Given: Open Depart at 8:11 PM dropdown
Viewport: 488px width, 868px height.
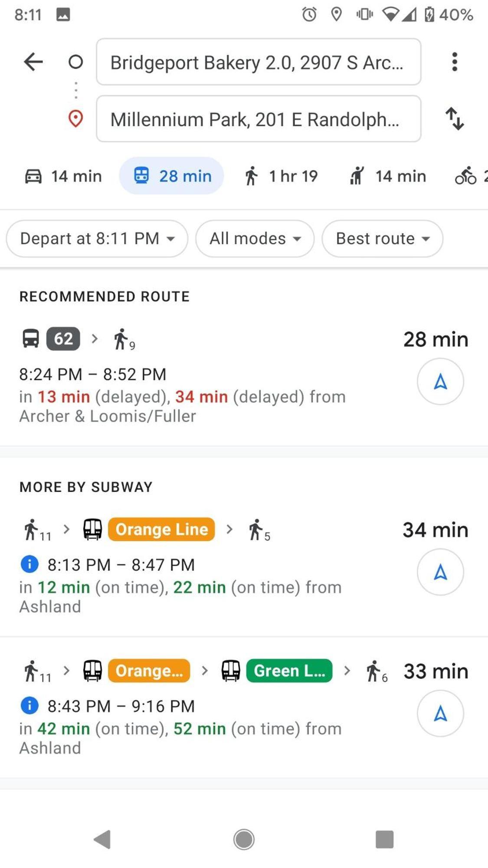Looking at the screenshot, I should tap(97, 238).
